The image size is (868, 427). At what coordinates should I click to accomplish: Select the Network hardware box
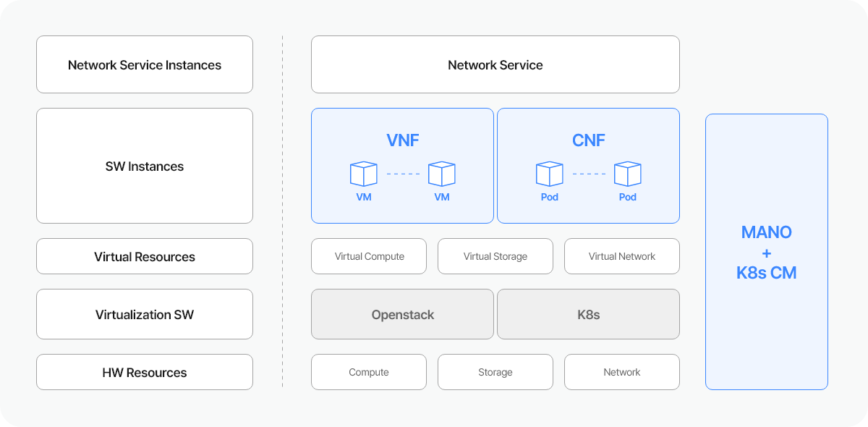point(622,372)
